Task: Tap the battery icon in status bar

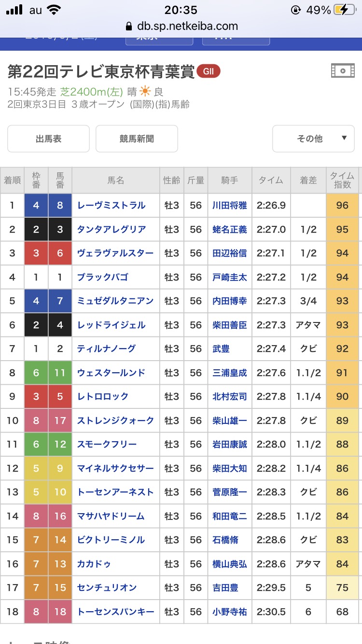Action: click(x=346, y=10)
